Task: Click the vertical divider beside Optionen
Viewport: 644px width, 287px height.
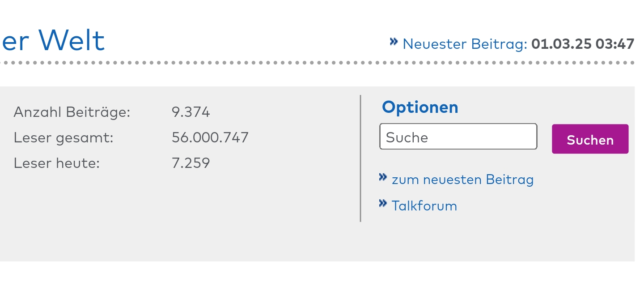Action: tap(360, 158)
